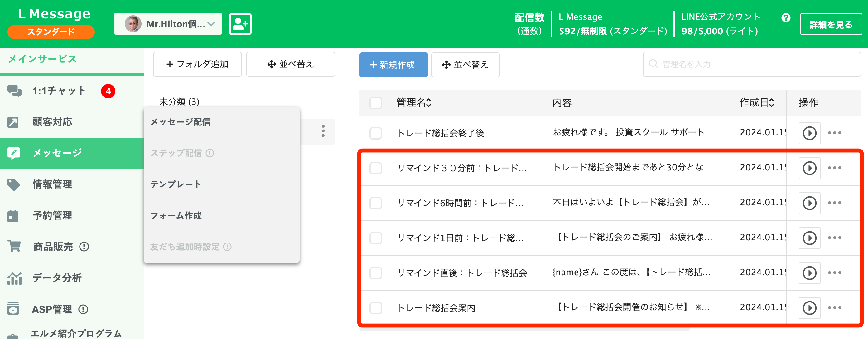Open the 1:1チャット section
Viewport: 868px width, 339px height.
click(59, 90)
